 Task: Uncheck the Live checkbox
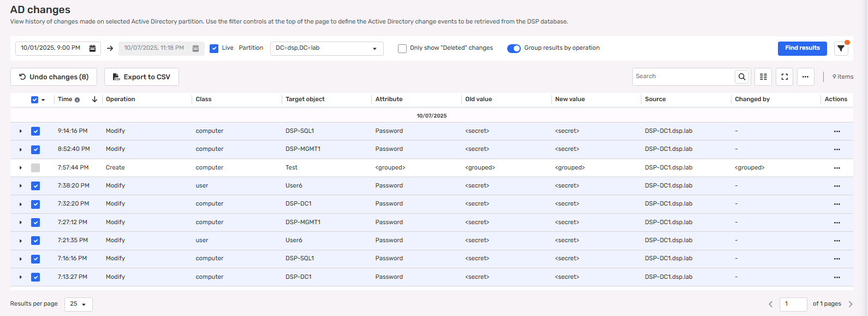(x=214, y=48)
